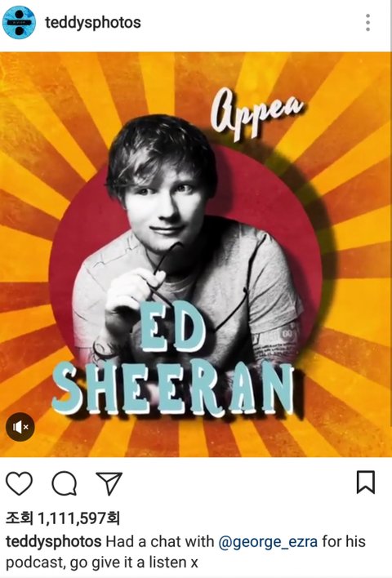Like the post with the heart icon
The width and height of the screenshot is (392, 578).
19,483
